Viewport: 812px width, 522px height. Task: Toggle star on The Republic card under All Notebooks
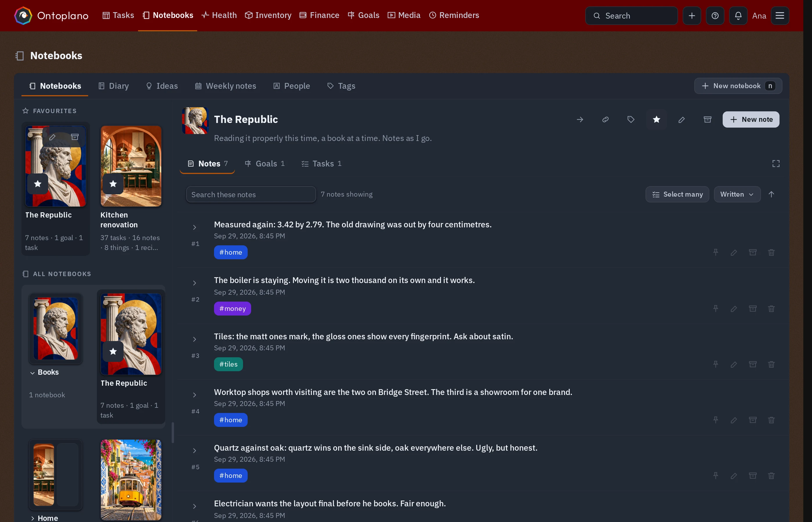click(113, 351)
